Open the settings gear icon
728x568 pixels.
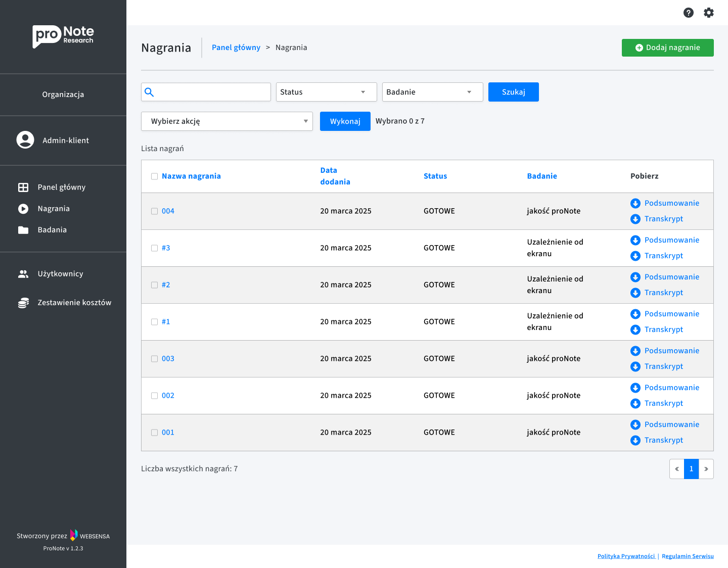click(x=709, y=13)
